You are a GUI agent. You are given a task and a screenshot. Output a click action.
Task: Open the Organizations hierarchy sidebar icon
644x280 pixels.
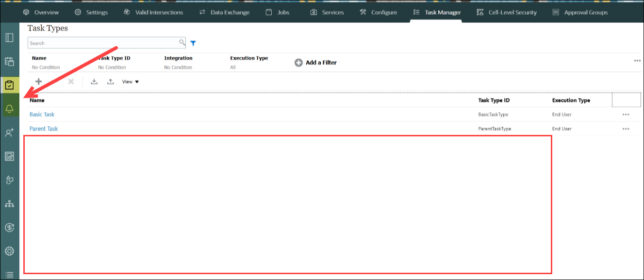[x=9, y=204]
